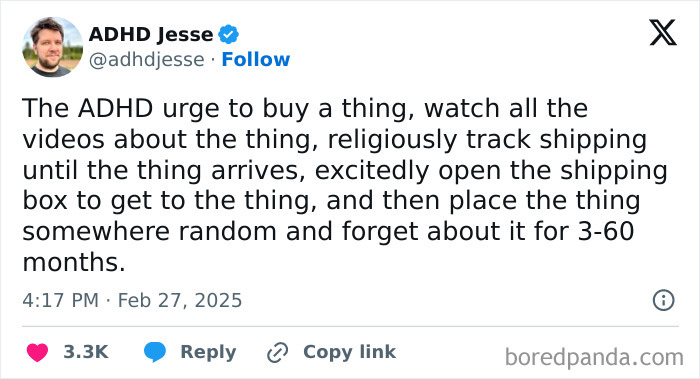
Task: Follow the @adhdjesse account
Action: click(x=256, y=59)
